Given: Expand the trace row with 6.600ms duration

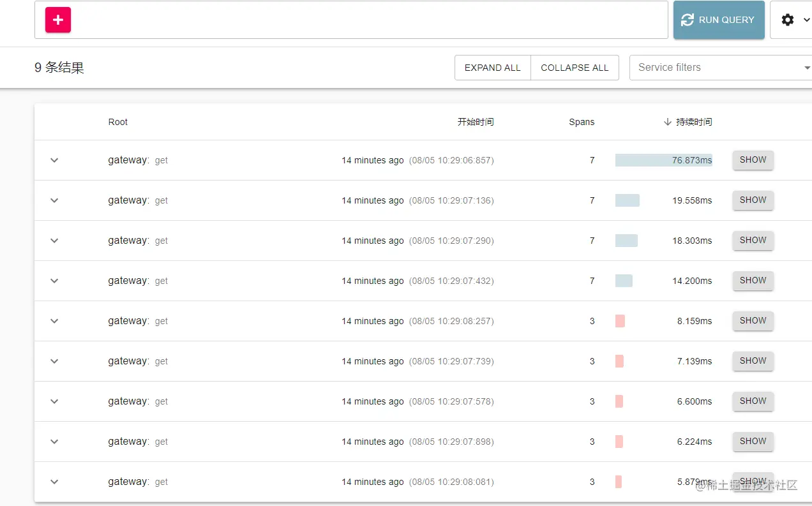Looking at the screenshot, I should [54, 401].
